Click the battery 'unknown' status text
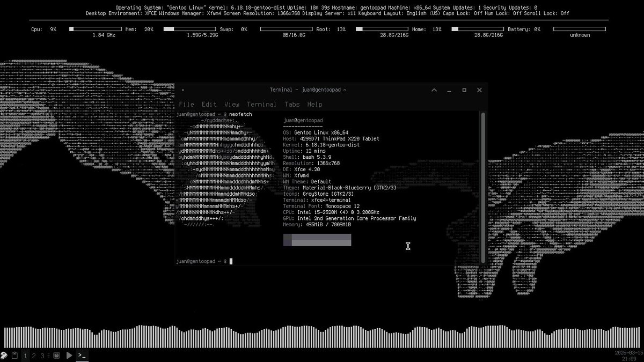 click(x=580, y=35)
